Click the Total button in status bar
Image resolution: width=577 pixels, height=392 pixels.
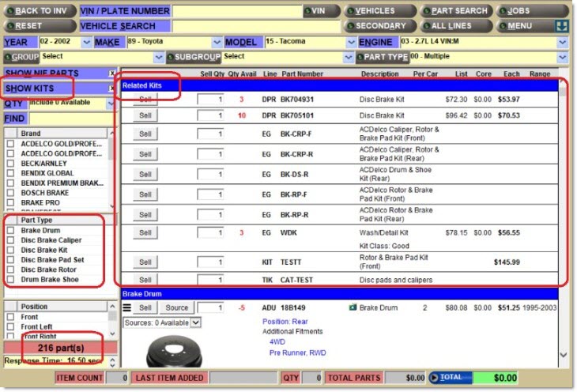pyautogui.click(x=450, y=379)
